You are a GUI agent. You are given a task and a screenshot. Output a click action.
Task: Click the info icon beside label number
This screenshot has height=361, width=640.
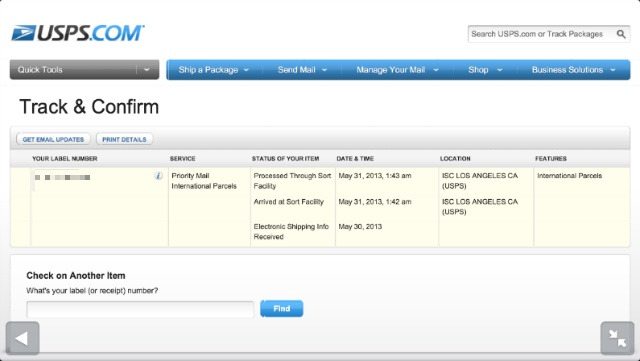tap(158, 176)
